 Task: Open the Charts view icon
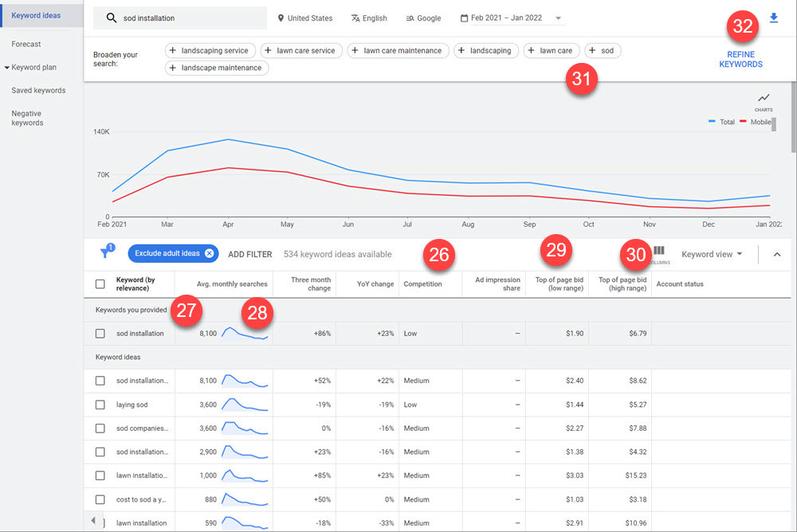tap(764, 100)
